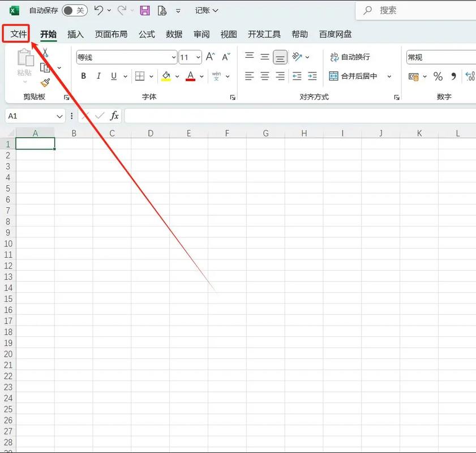Open the 数据 tab
This screenshot has height=453, width=476.
coord(174,34)
